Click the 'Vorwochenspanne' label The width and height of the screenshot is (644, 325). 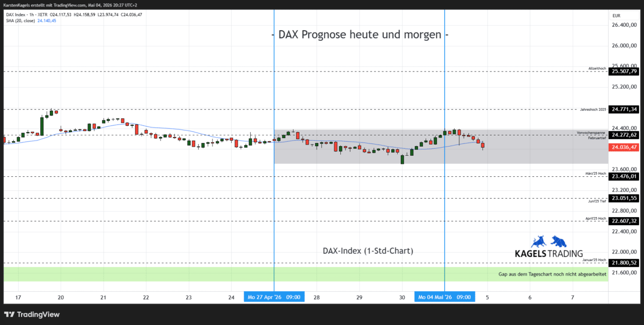(x=591, y=132)
